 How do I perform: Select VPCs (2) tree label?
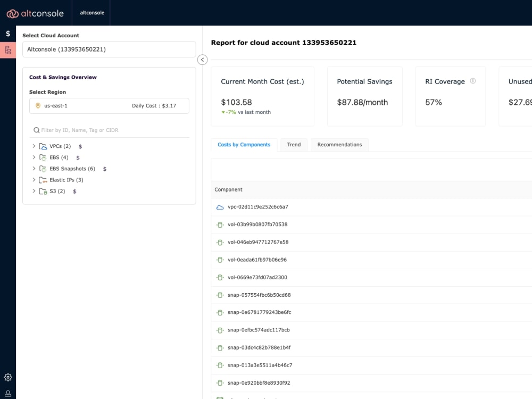(60, 146)
